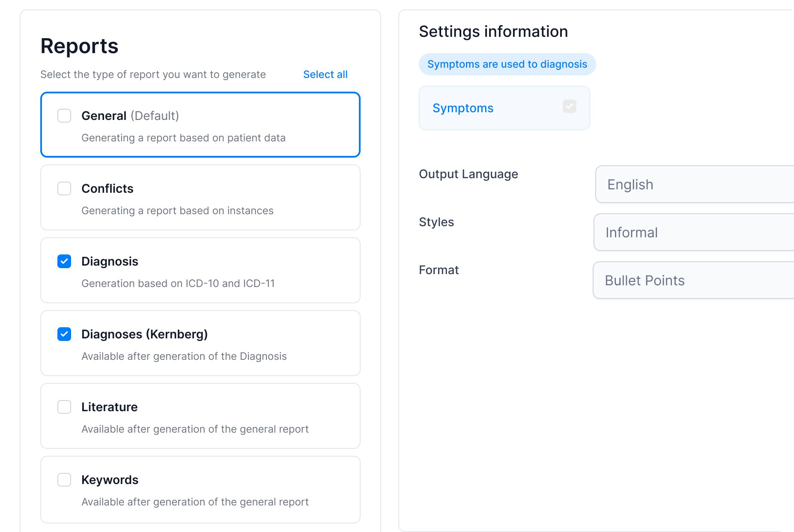Click the Settings information heading
The height and width of the screenshot is (532, 794).
click(493, 32)
